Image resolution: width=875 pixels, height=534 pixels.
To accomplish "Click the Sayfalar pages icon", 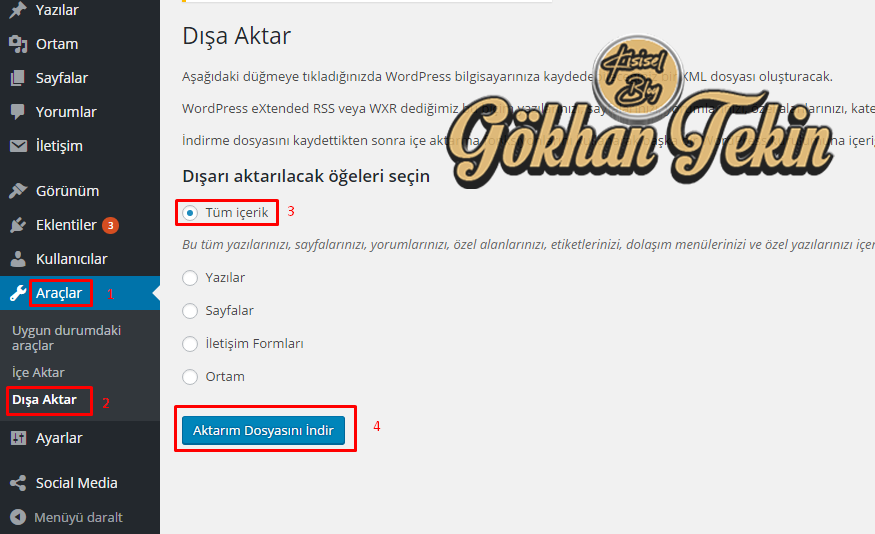I will tap(18, 78).
